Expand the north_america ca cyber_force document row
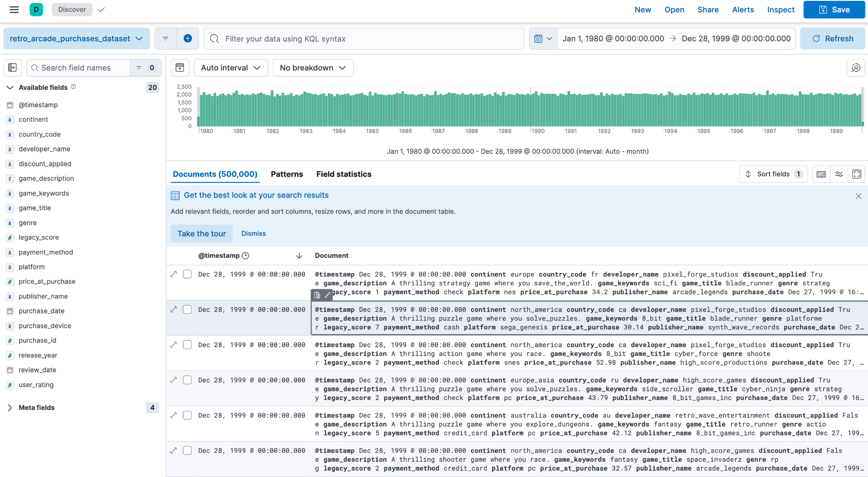The image size is (868, 477). 173,345
